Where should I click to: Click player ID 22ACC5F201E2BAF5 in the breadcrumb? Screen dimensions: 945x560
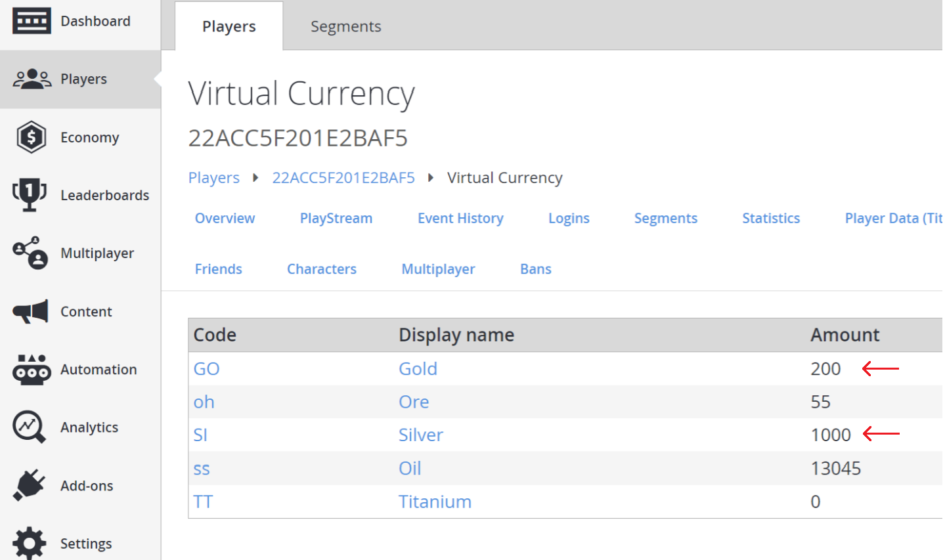(343, 177)
